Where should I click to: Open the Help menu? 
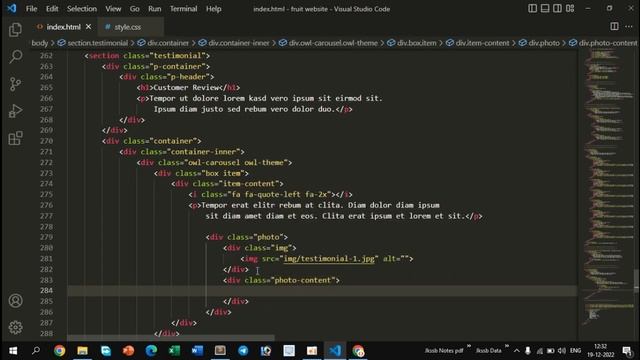pos(213,9)
